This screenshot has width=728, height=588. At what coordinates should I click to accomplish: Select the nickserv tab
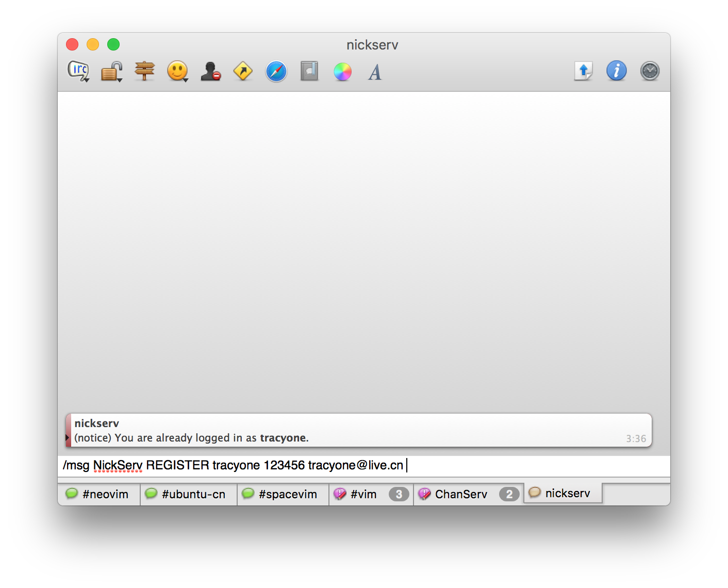click(563, 493)
